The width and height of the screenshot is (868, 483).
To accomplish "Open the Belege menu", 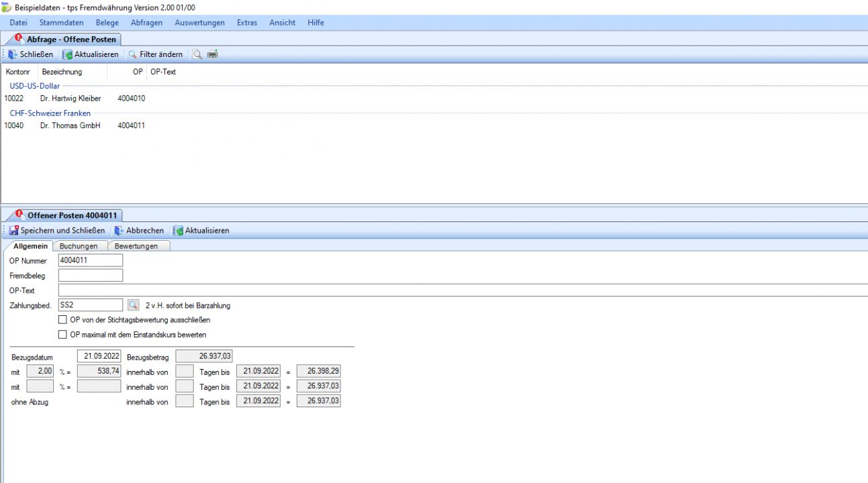I will (107, 22).
